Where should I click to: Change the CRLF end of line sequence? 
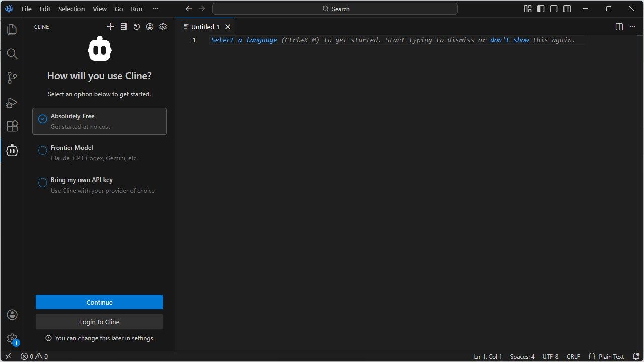573,356
